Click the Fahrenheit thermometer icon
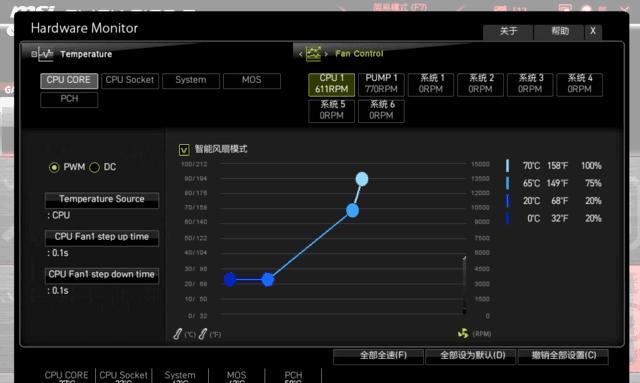640x383 pixels. (203, 334)
